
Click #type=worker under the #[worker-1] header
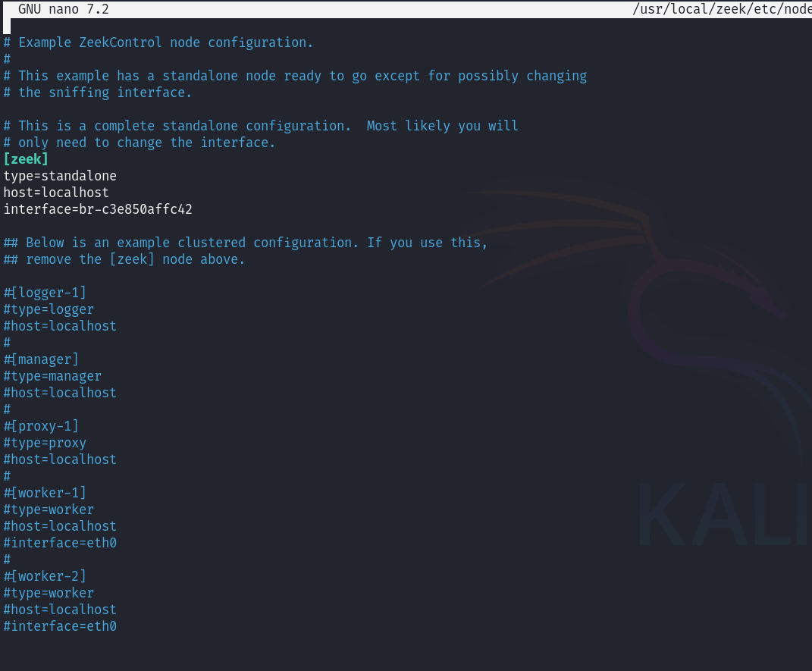point(49,510)
